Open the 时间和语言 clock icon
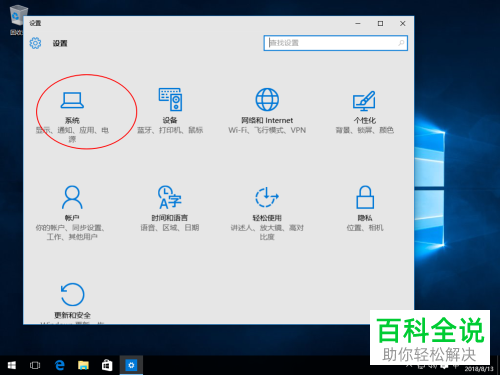500x375 pixels. 170,197
